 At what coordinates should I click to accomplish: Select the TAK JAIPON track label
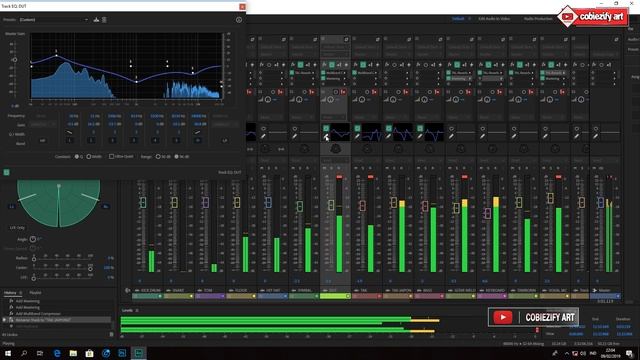[401, 291]
